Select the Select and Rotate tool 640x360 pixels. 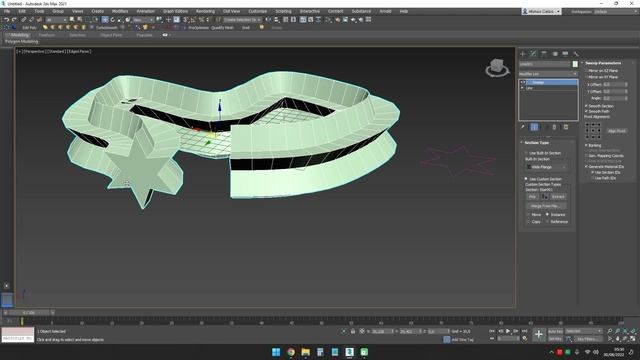coord(113,20)
